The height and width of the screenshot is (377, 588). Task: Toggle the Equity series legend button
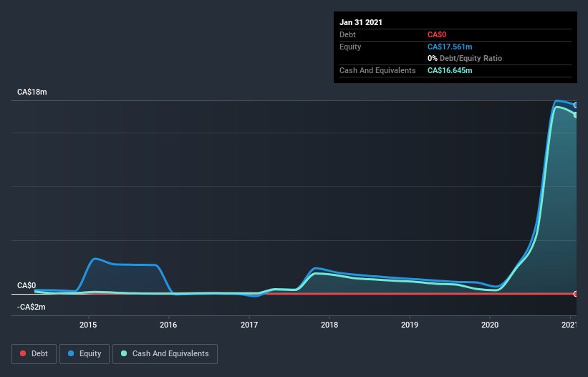pos(85,354)
